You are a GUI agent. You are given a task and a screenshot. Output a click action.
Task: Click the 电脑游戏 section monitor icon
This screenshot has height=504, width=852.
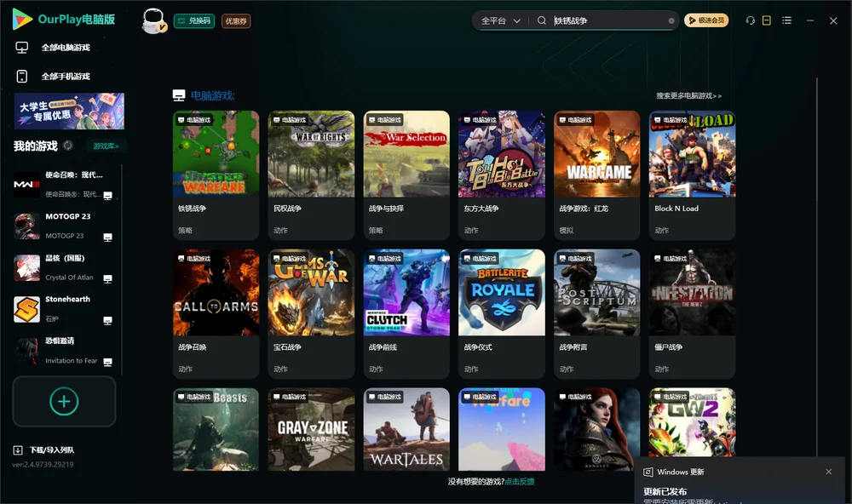[179, 95]
